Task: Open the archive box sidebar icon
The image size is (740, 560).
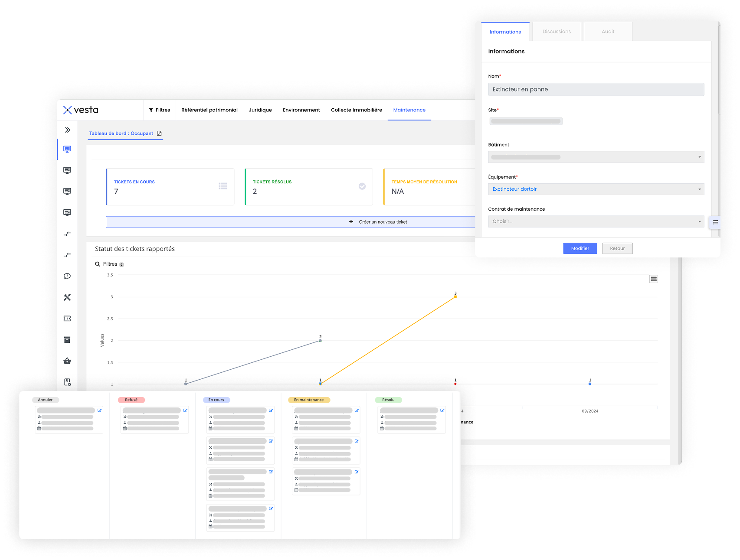Action: pyautogui.click(x=67, y=340)
